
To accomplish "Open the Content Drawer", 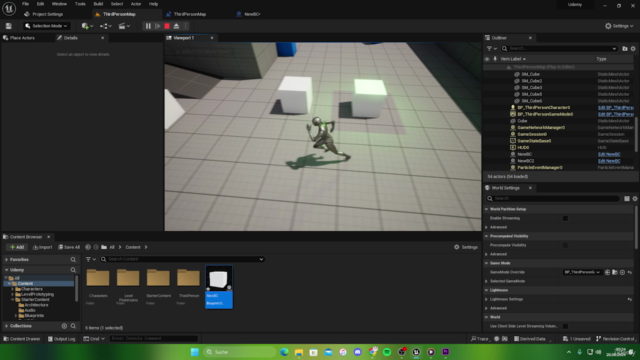I will [x=22, y=339].
